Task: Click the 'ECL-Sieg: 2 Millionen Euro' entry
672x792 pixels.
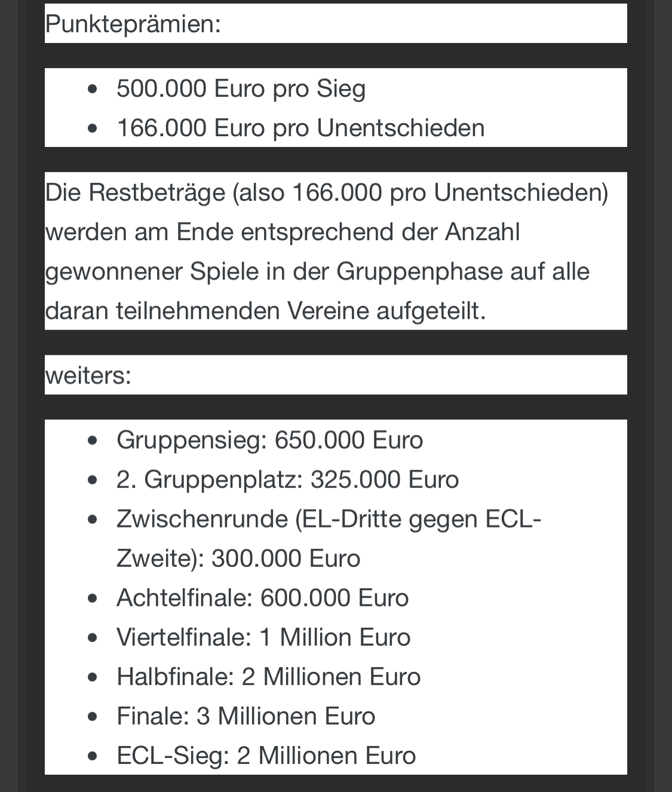Action: pos(266,756)
